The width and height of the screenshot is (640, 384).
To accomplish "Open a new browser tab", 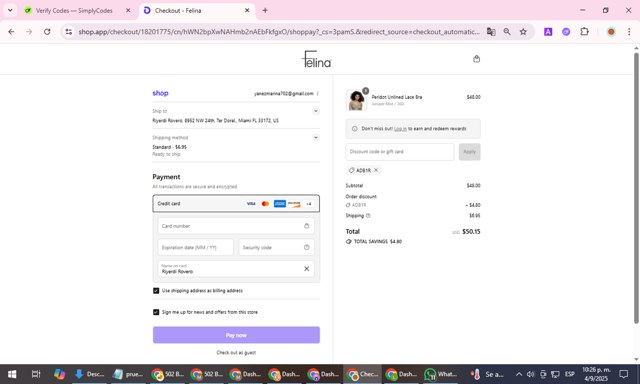I will 265,11.
